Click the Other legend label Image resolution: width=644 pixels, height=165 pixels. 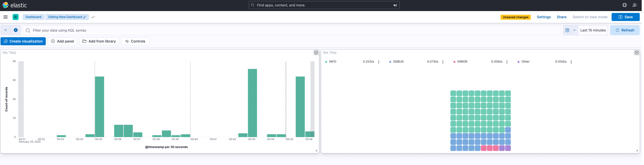click(525, 62)
